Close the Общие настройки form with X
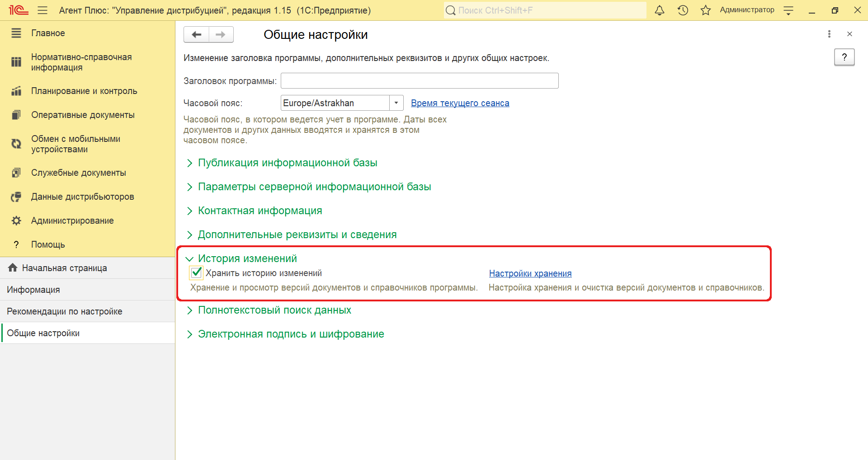The image size is (868, 460). 849,34
